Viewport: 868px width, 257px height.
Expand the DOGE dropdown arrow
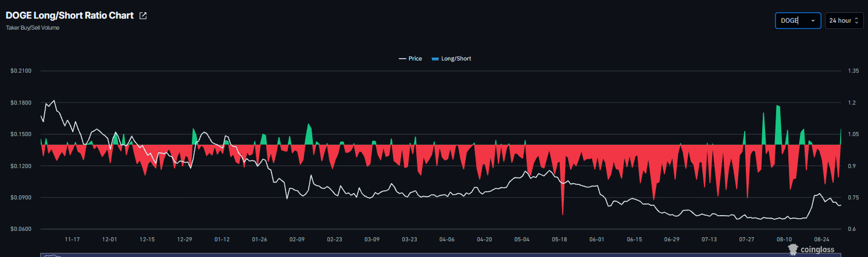click(813, 20)
